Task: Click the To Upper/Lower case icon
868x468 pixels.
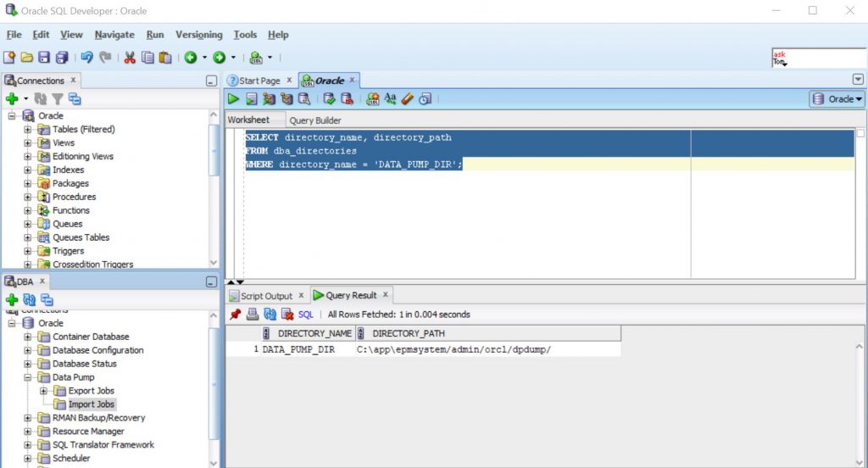Action: point(390,99)
